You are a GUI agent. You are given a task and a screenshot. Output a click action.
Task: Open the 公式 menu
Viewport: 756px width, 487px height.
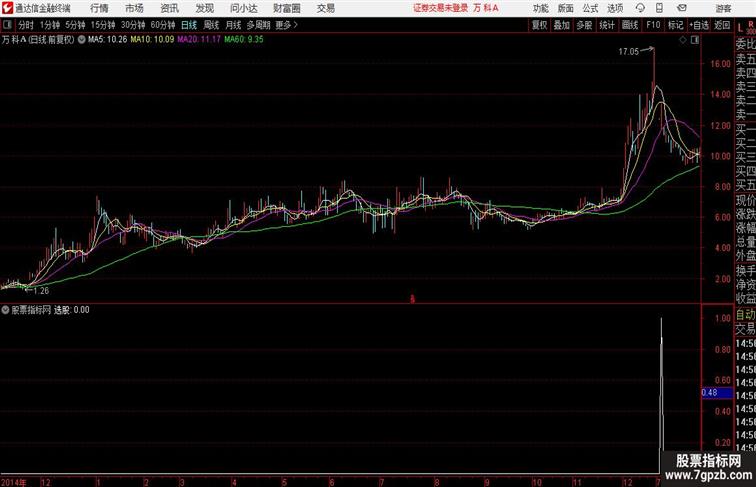(x=590, y=8)
